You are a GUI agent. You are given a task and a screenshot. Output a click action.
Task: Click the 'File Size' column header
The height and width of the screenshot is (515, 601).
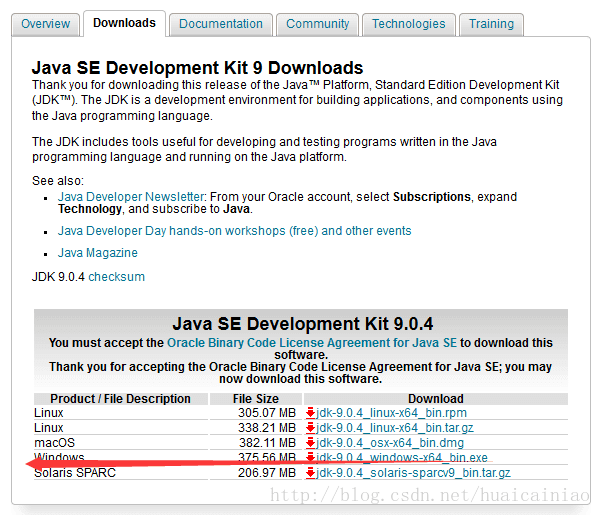pos(256,399)
